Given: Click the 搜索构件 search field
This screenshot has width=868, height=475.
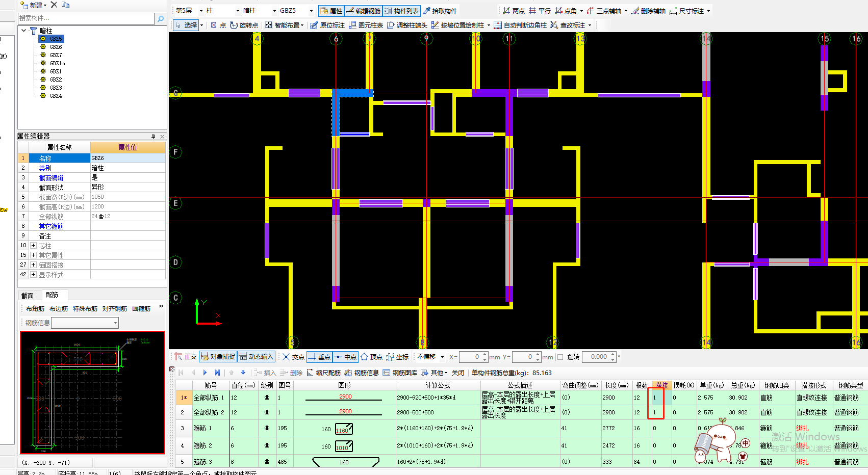Looking at the screenshot, I should point(86,18).
